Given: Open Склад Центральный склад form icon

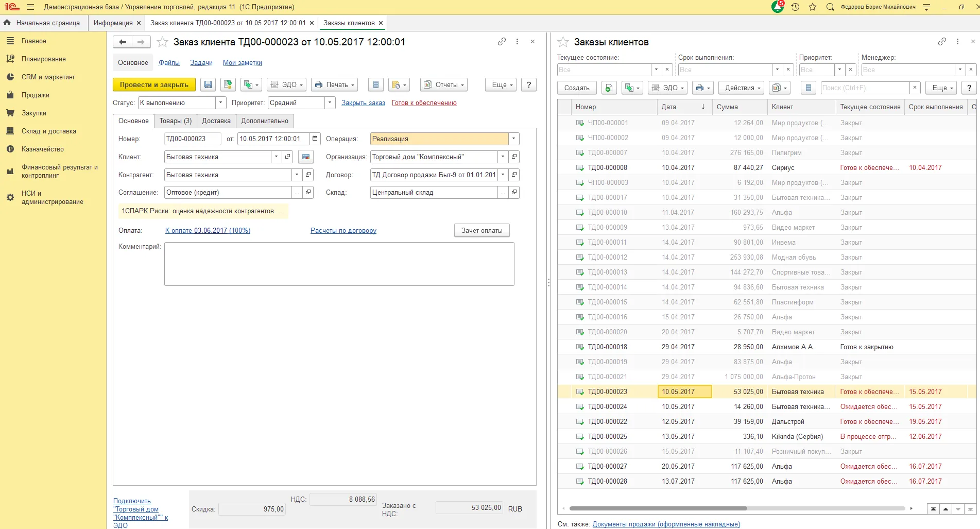Looking at the screenshot, I should pyautogui.click(x=514, y=192).
